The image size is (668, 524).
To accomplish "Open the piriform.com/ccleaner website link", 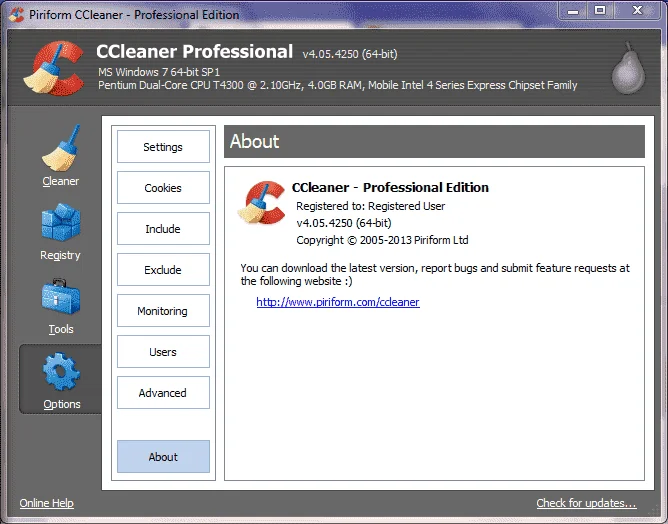I will point(338,302).
